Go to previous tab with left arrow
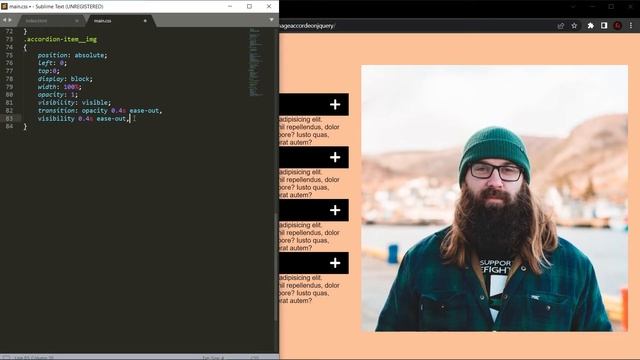This screenshot has width=640, height=360. [4, 20]
